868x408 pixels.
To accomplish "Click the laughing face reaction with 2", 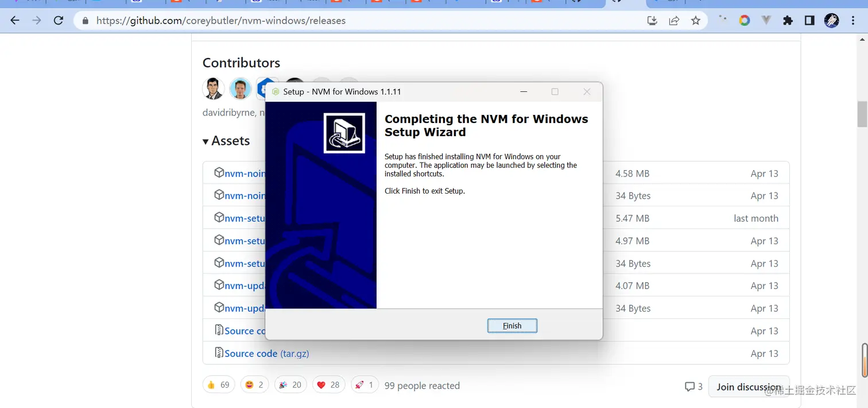I will [x=254, y=385].
